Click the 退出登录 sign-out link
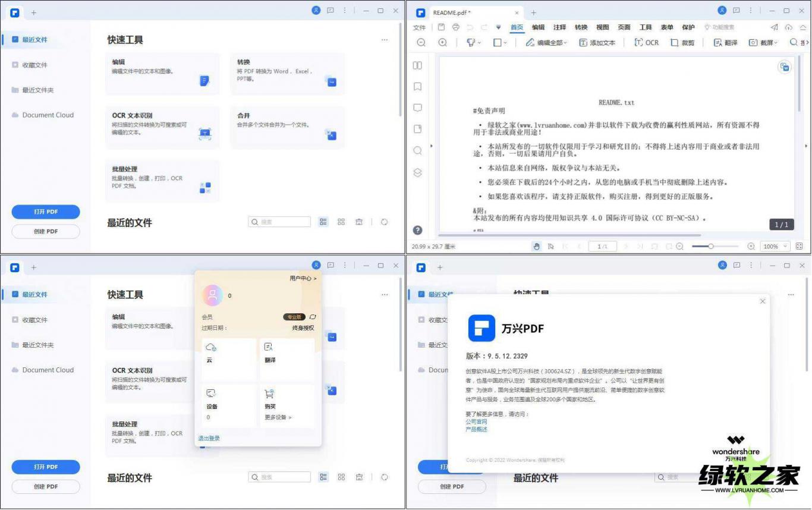 point(209,438)
